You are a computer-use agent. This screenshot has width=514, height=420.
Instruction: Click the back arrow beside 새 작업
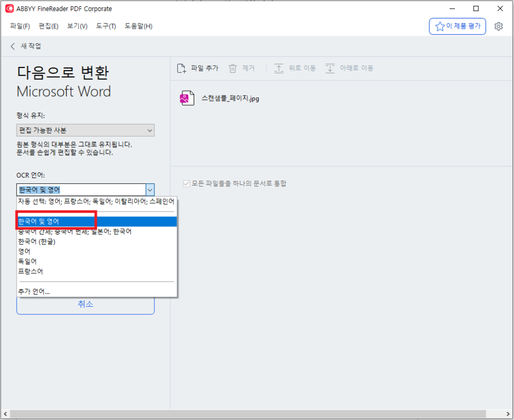point(13,46)
